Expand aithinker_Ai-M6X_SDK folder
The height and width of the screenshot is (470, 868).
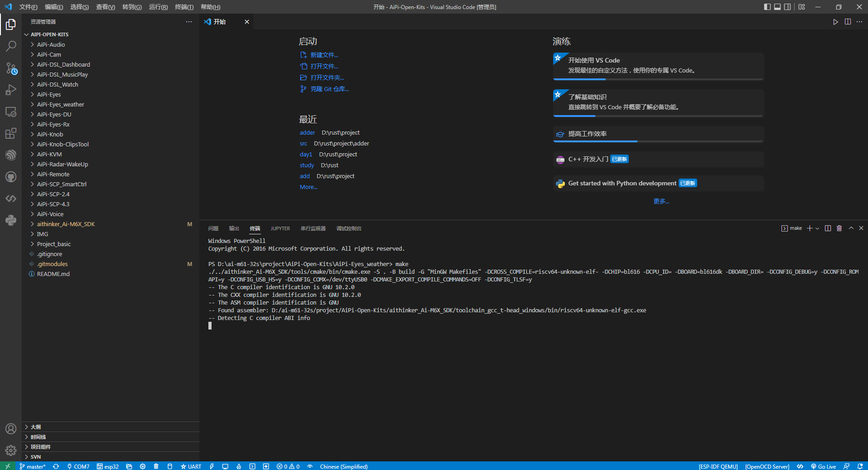[x=111, y=224]
